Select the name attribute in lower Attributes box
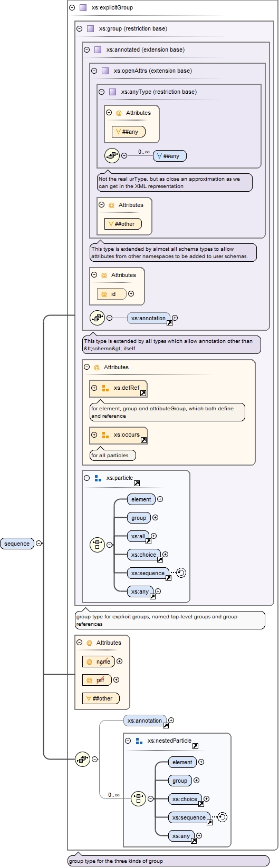Viewport: 279px width, 868px height. pyautogui.click(x=99, y=662)
